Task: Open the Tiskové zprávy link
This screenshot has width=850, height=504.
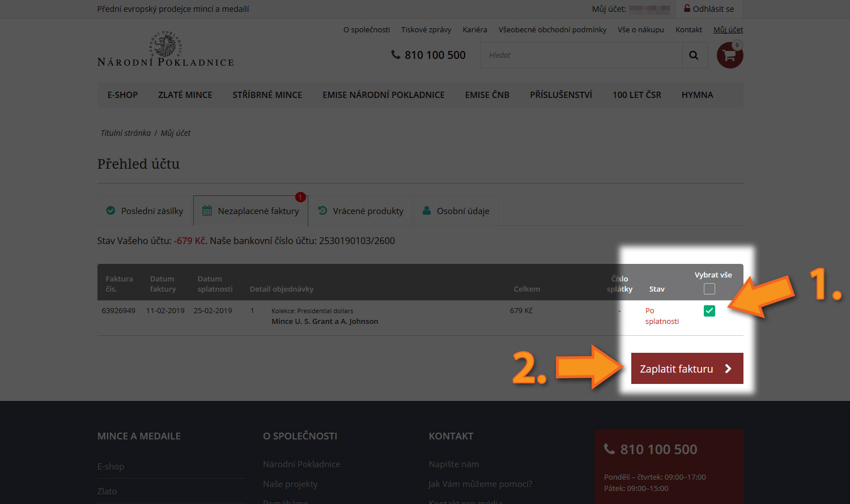Action: tap(426, 29)
